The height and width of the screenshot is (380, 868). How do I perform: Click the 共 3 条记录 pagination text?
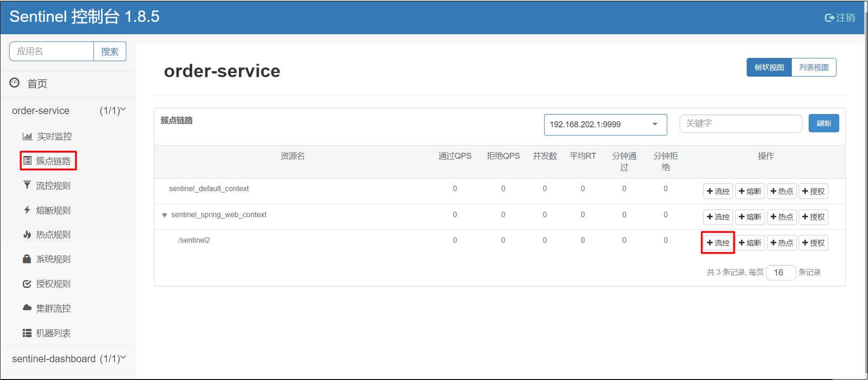pyautogui.click(x=726, y=272)
